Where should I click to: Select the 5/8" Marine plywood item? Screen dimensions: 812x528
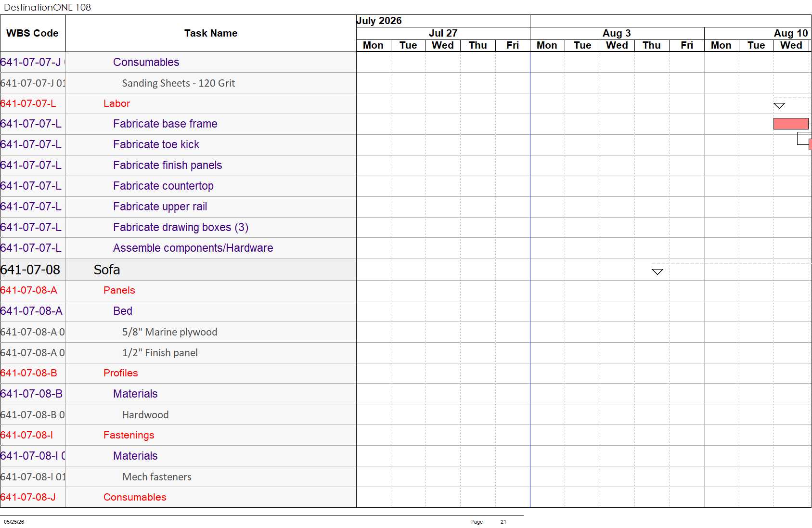169,332
